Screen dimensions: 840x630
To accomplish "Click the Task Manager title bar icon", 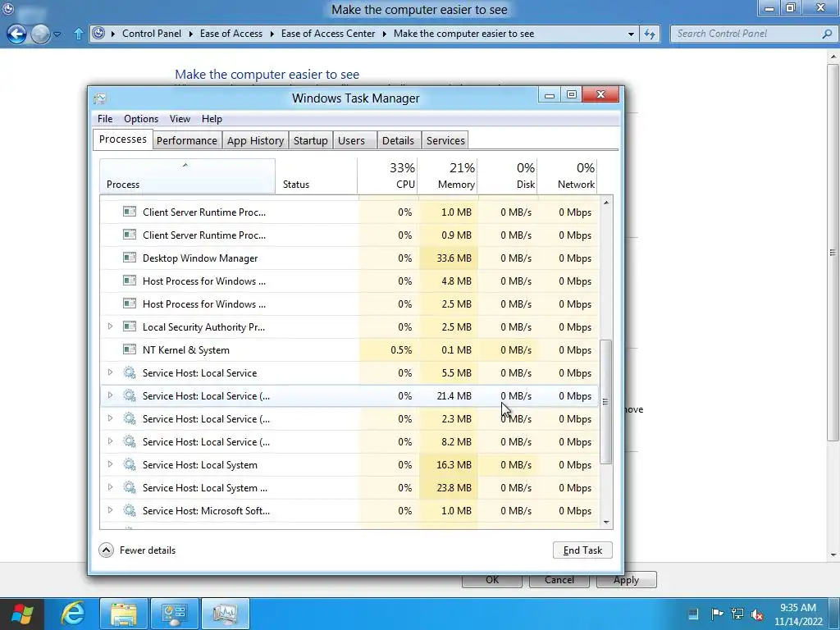I will pyautogui.click(x=100, y=98).
